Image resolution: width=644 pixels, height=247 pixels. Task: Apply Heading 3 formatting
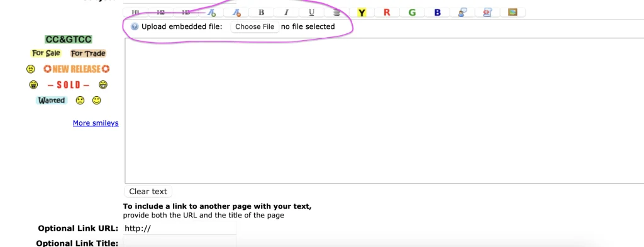(x=186, y=13)
